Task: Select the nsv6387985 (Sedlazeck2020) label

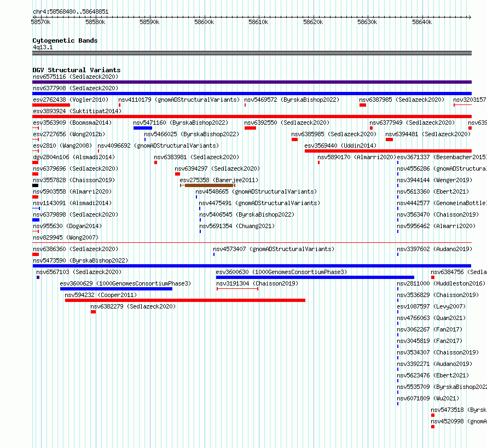Action: point(402,100)
